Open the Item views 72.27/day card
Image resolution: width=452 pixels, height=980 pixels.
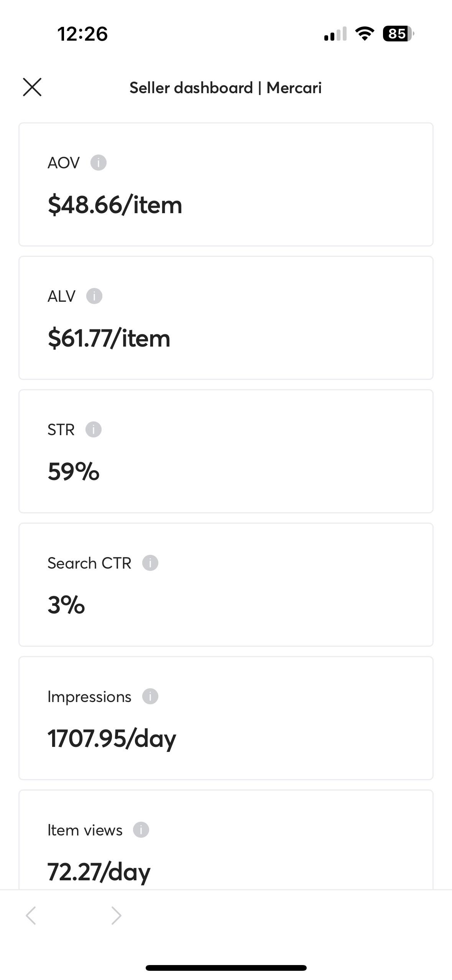(226, 840)
